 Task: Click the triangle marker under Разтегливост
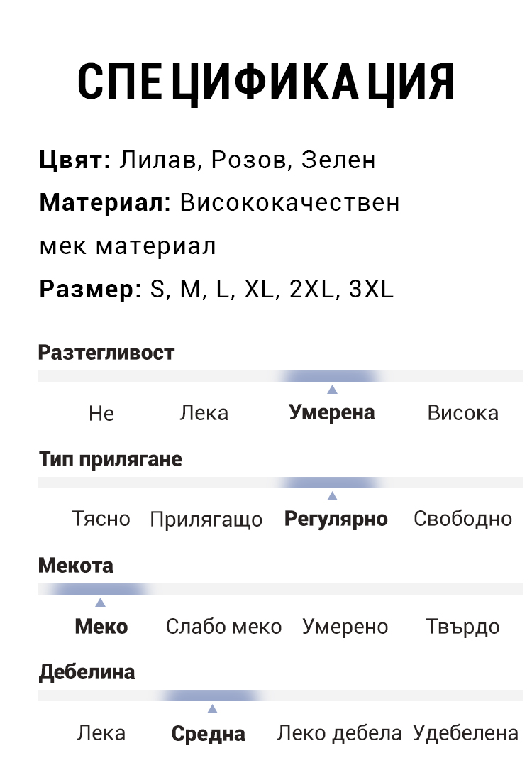[x=333, y=390]
